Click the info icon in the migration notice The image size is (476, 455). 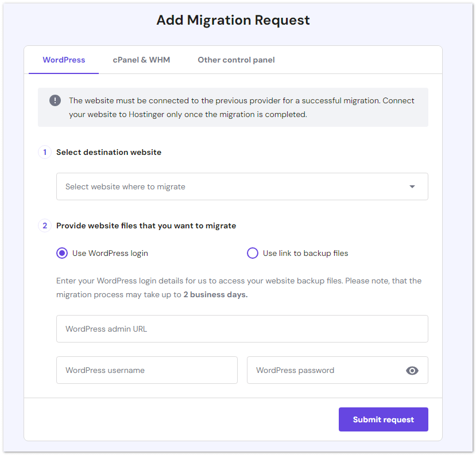click(55, 100)
